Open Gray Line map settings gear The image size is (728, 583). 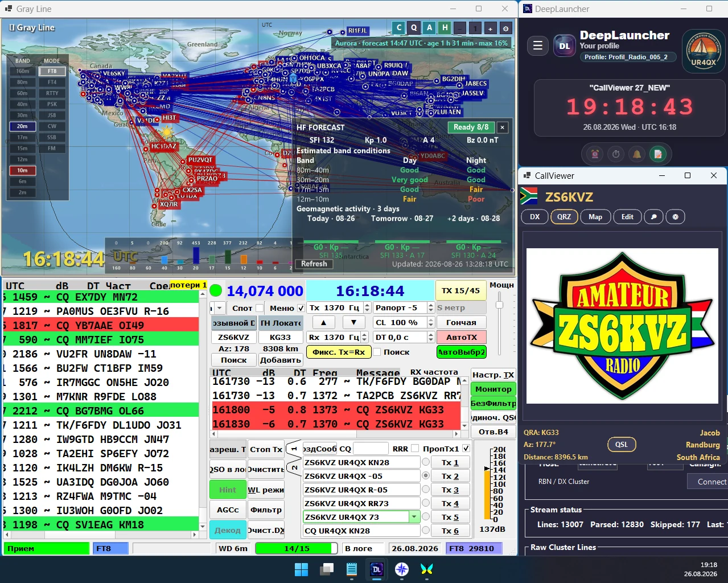[505, 28]
